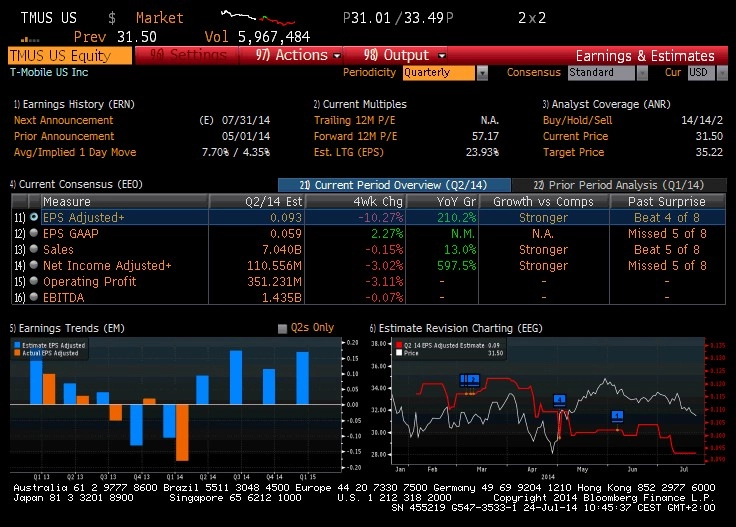The image size is (736, 527).
Task: Click the Target Price value 35.22
Action: (709, 152)
